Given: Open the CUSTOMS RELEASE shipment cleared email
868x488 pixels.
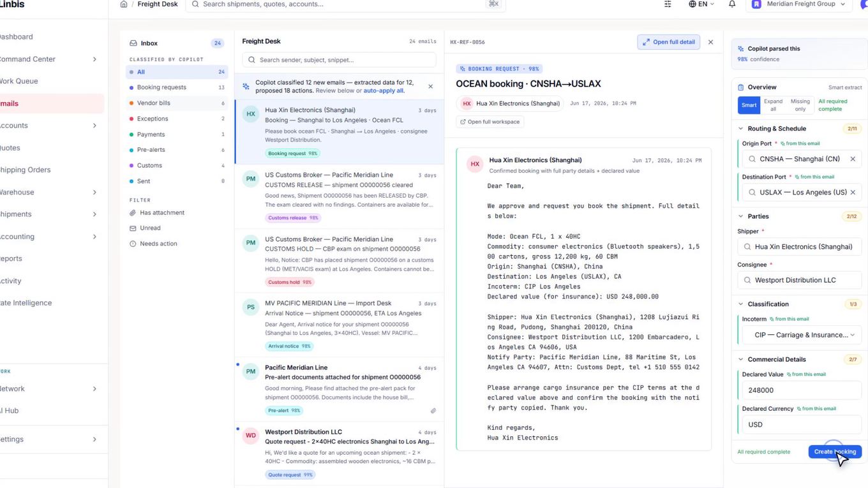Looking at the screenshot, I should (339, 196).
